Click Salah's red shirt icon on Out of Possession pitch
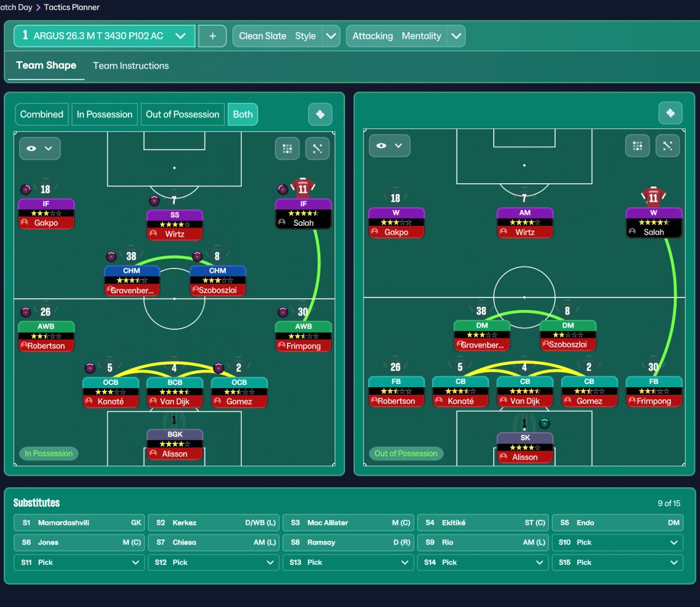Image resolution: width=700 pixels, height=607 pixels. coord(653,196)
